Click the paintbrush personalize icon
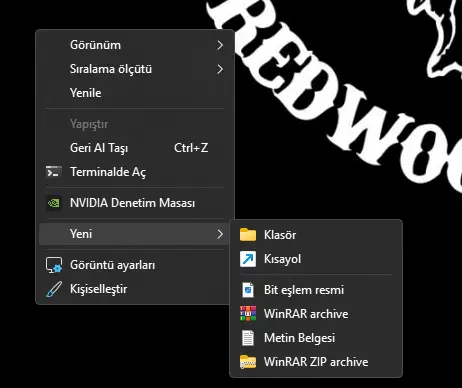462x388 pixels. pos(54,289)
